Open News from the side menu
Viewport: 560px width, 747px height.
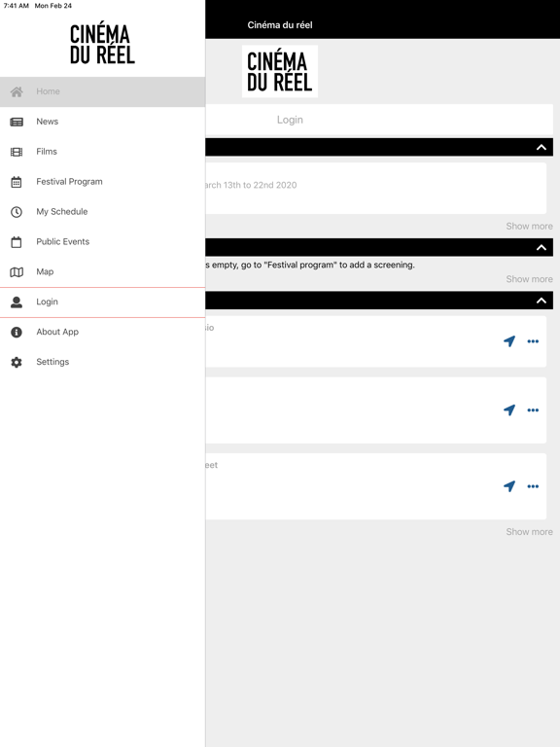coord(102,122)
